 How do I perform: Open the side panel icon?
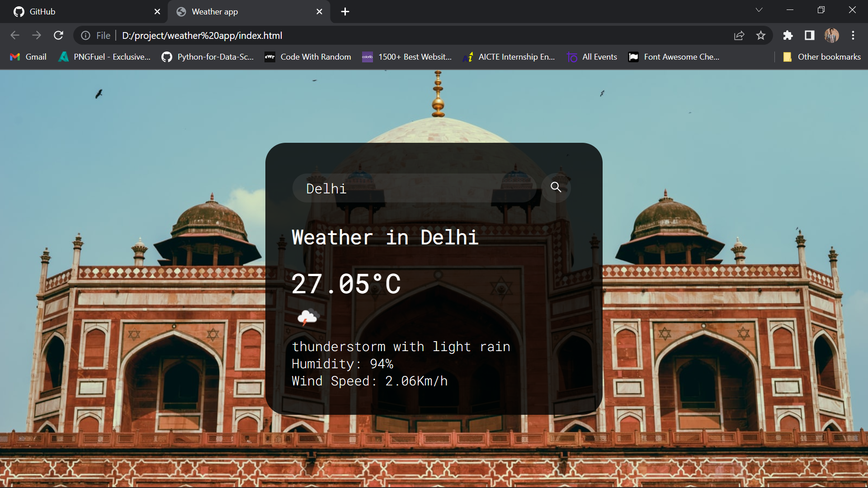[809, 35]
